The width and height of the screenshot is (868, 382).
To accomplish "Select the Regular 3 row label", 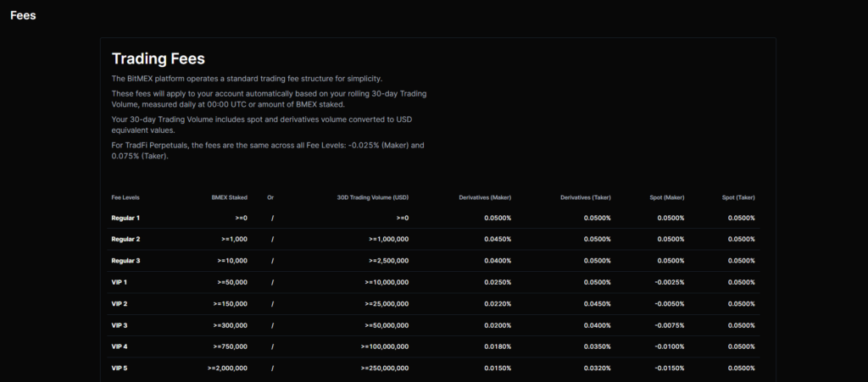I will [125, 261].
